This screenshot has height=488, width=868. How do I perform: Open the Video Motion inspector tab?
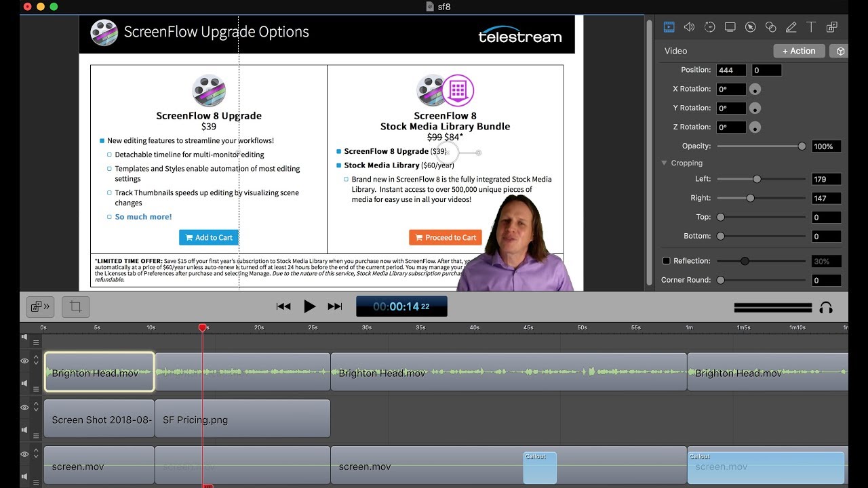click(710, 27)
